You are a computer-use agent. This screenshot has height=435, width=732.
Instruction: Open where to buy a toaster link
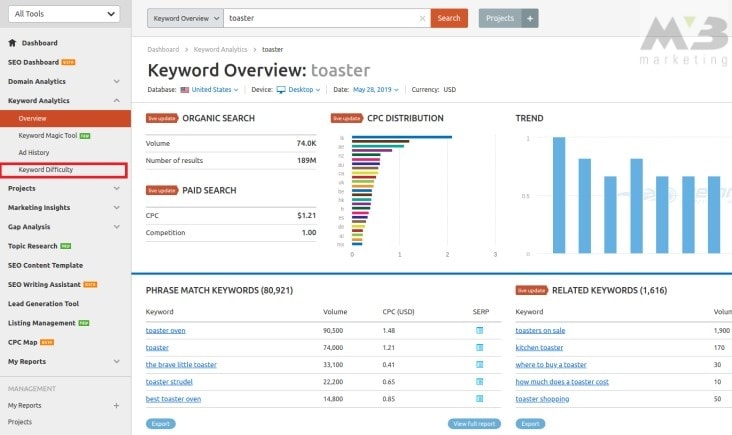tap(551, 365)
